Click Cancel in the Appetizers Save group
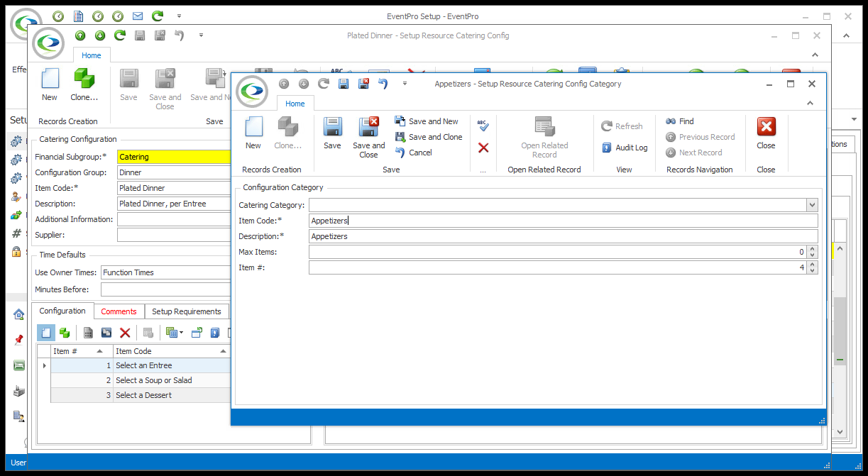The width and height of the screenshot is (868, 476). [414, 153]
